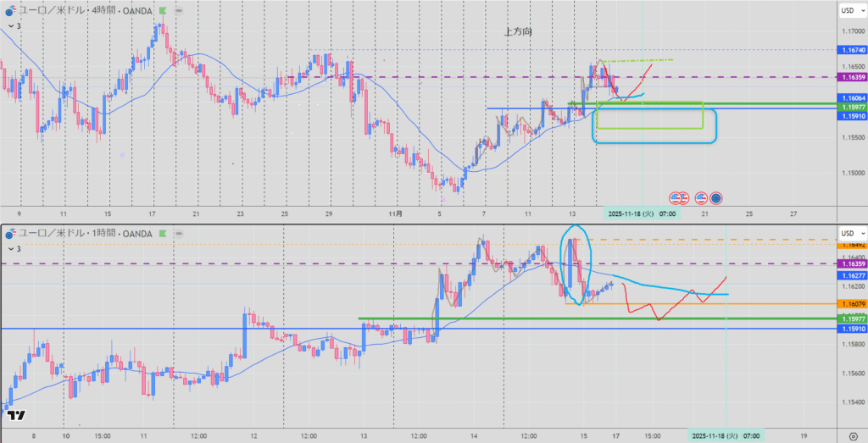This screenshot has width=868, height=443.
Task: Select the 1.16359 purple price label on upper axis
Action: point(849,77)
